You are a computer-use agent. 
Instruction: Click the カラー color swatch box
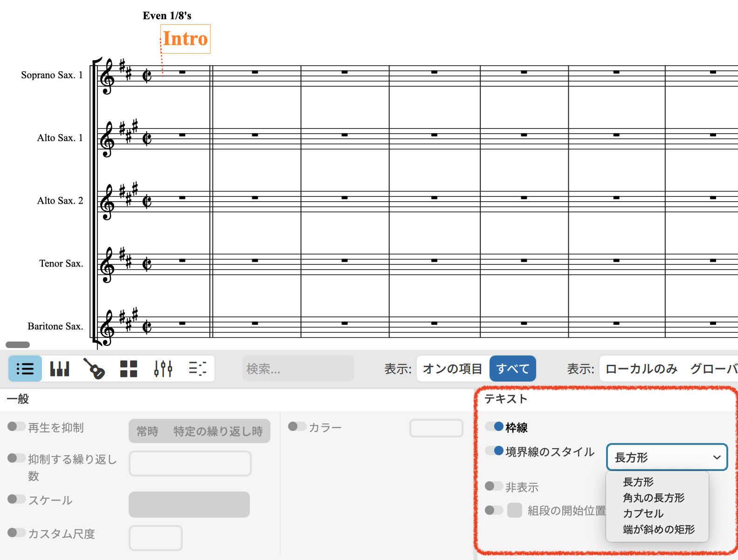point(436,428)
